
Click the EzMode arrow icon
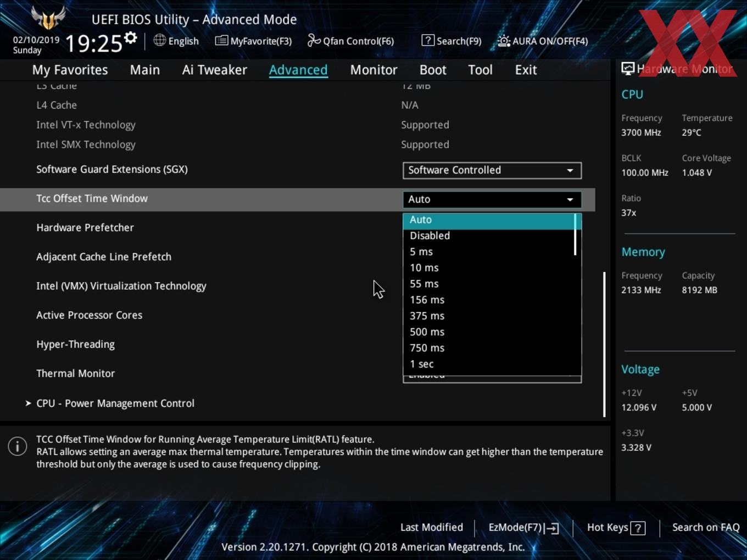tap(553, 528)
